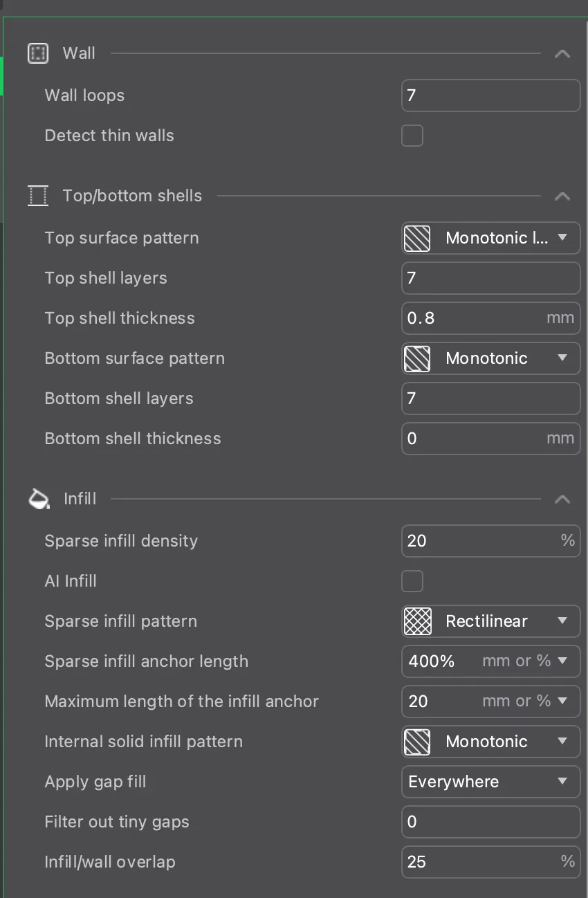588x898 pixels.
Task: Click the Wall section icon
Action: click(x=37, y=53)
